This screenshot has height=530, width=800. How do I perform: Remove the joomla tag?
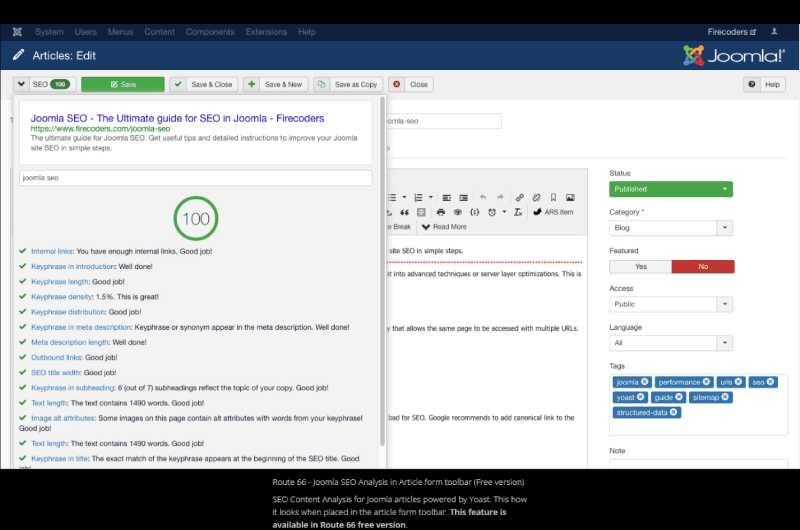coord(645,382)
